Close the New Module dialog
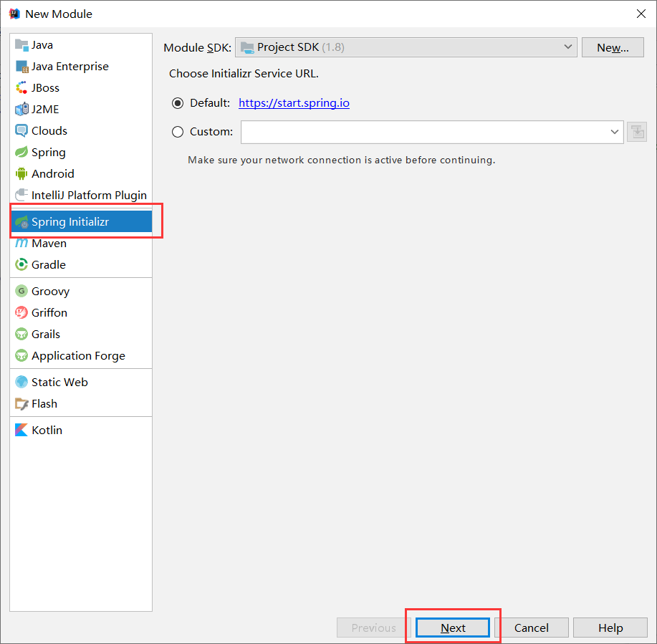 coord(641,14)
